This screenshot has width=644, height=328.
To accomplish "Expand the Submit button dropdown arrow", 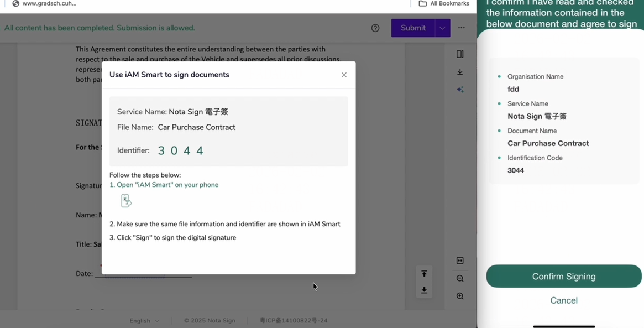I will [x=442, y=28].
